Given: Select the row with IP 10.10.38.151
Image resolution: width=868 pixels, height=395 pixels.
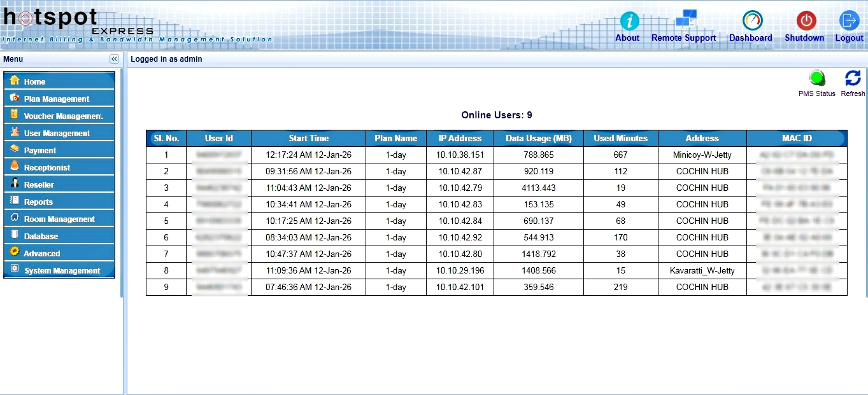Looking at the screenshot, I should [460, 155].
